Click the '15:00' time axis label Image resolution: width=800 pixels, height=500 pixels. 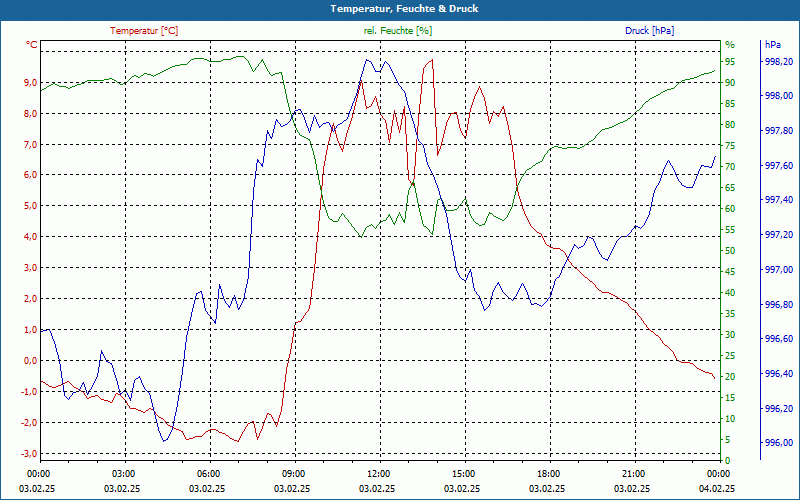pyautogui.click(x=462, y=473)
